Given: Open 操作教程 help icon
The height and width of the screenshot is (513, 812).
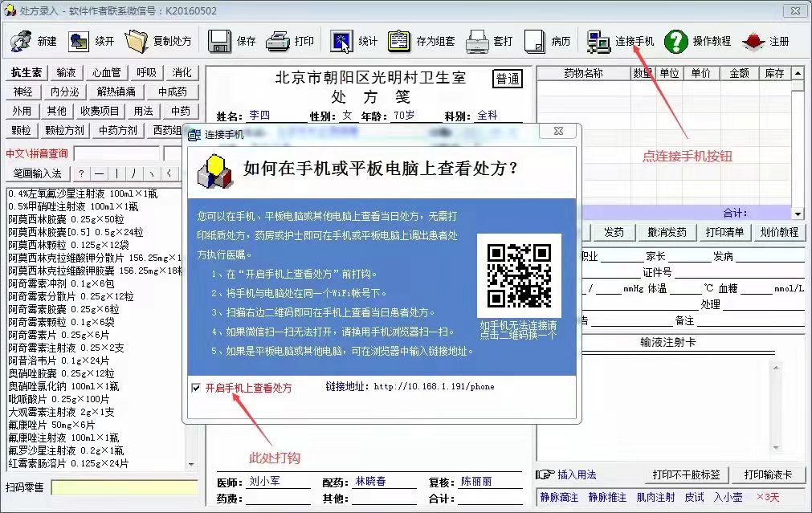Looking at the screenshot, I should coord(676,41).
